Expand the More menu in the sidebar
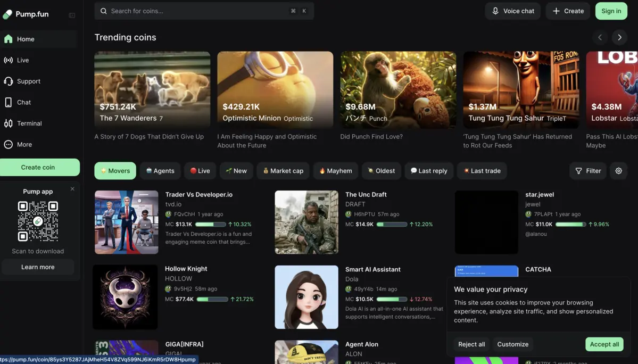Viewport: 638px width, 364px height. [24, 144]
